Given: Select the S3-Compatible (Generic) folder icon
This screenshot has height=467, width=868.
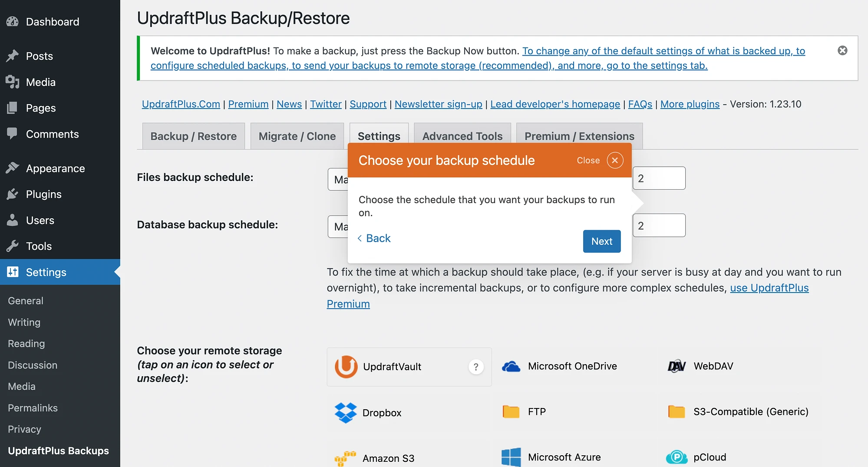Looking at the screenshot, I should 677,411.
